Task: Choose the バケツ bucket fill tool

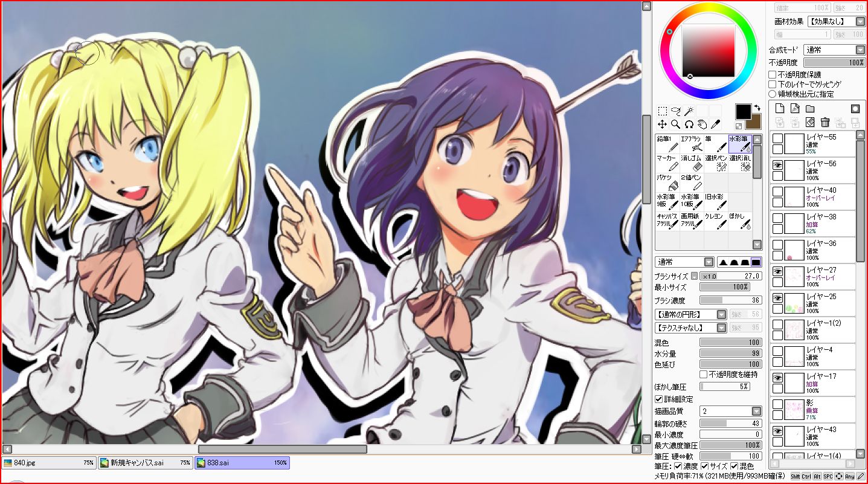Action: pos(667,182)
